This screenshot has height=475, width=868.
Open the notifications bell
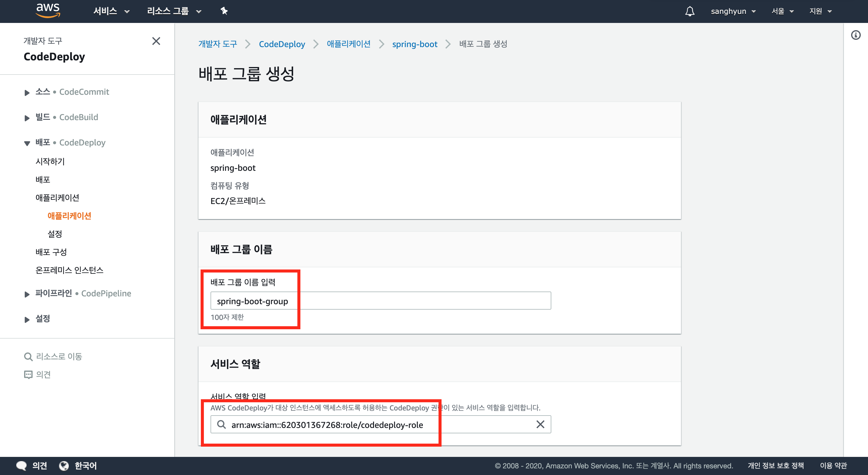tap(689, 11)
